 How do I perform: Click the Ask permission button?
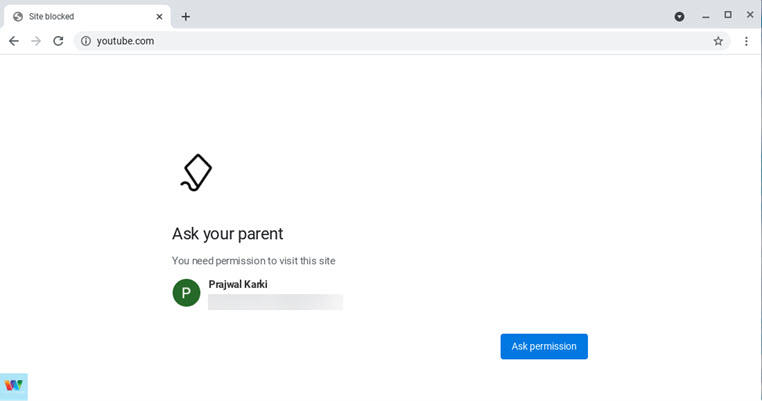[x=544, y=346]
